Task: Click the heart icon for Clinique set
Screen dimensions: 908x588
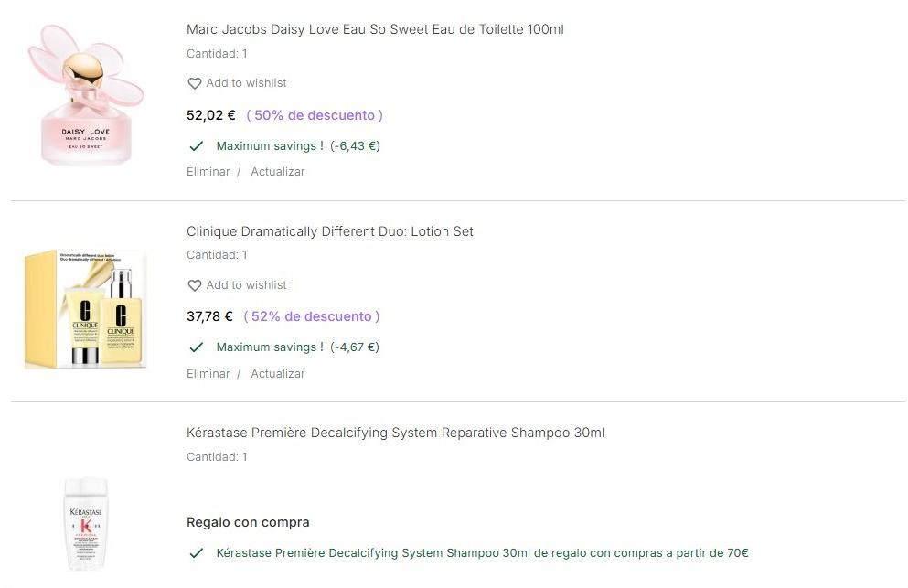Action: click(x=194, y=285)
